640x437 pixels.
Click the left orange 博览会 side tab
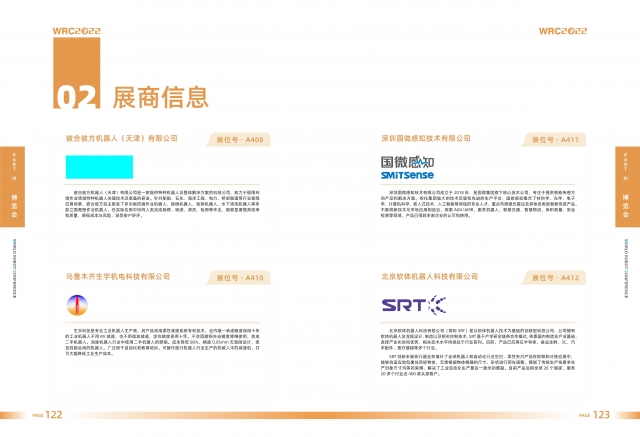click(x=12, y=177)
